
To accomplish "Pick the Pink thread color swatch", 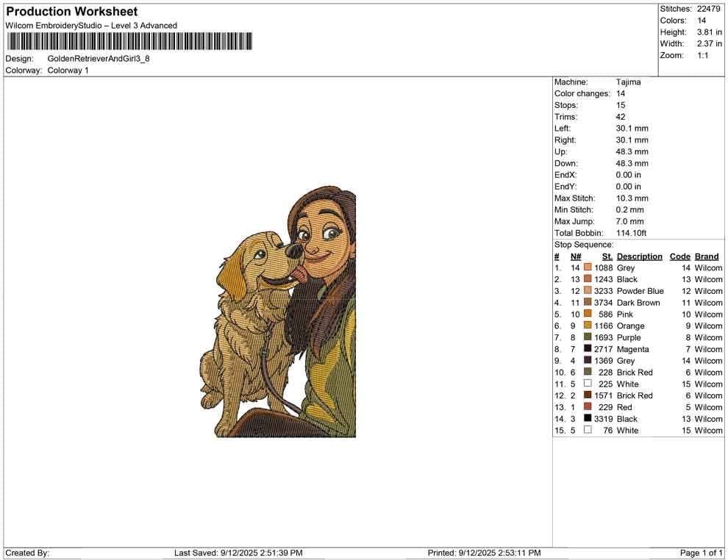I will [588, 314].
